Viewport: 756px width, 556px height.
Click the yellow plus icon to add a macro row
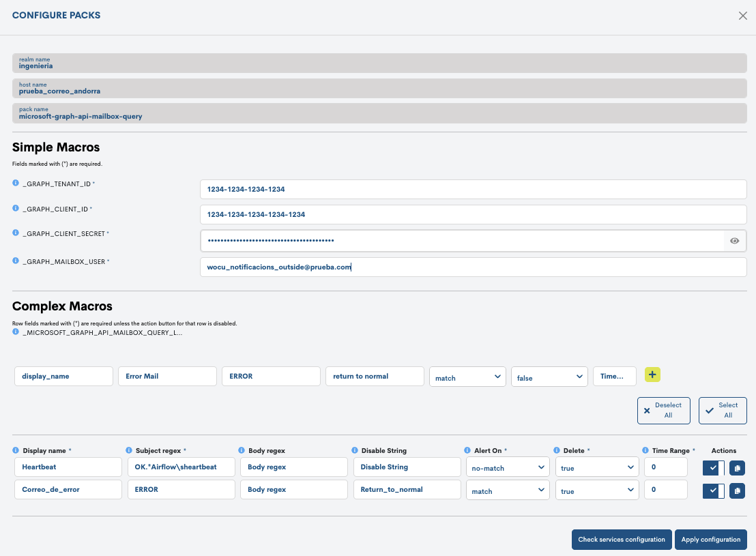652,375
